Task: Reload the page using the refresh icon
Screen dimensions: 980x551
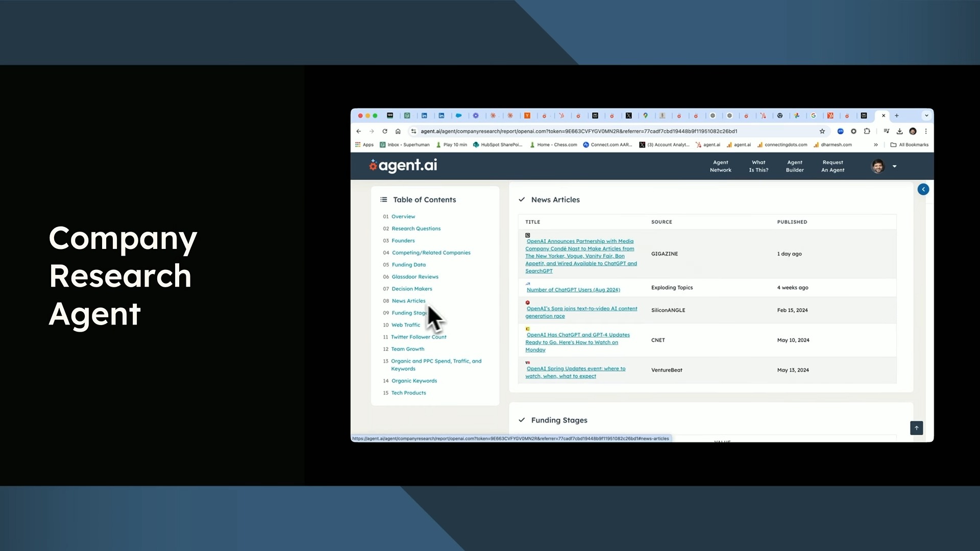Action: [385, 131]
